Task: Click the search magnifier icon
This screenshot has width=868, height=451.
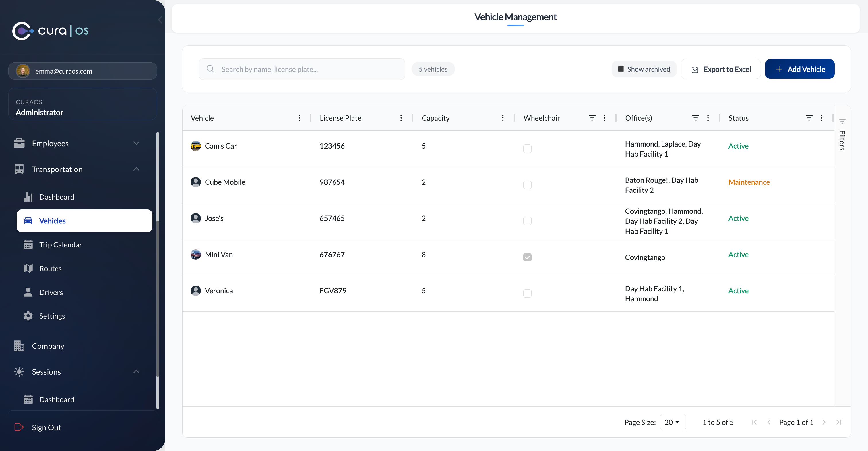Action: (x=211, y=69)
